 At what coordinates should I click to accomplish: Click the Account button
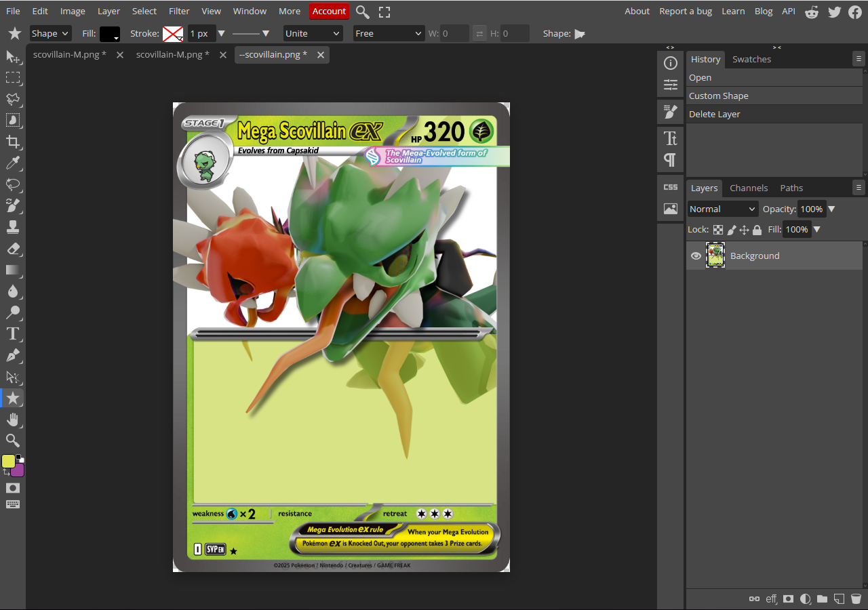coord(329,11)
